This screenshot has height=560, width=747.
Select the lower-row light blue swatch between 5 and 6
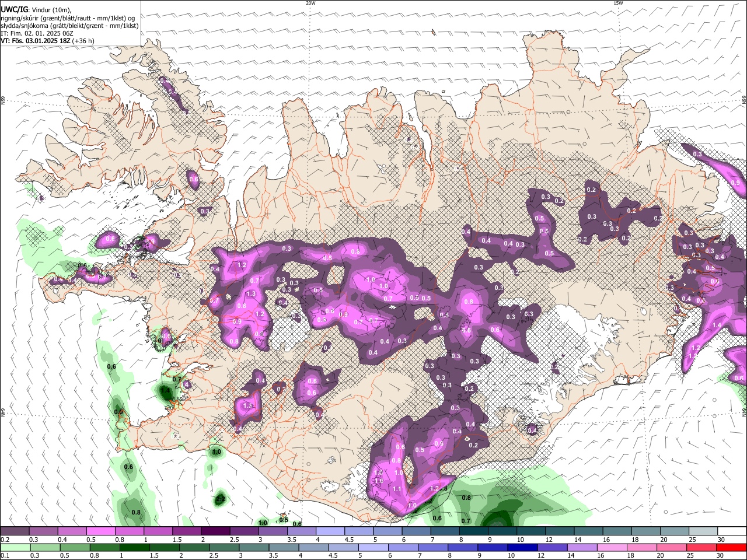(x=373, y=547)
